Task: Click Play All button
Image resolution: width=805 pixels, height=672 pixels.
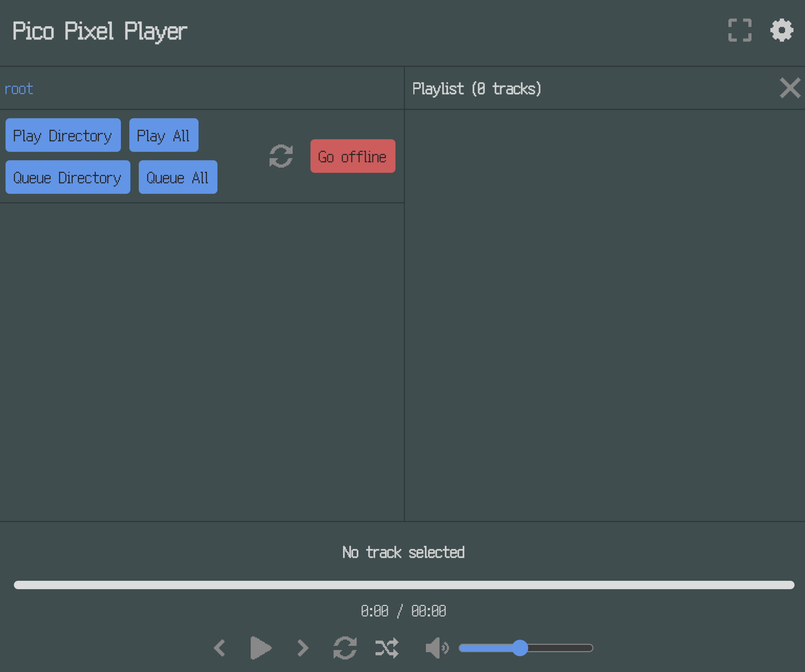Action: pyautogui.click(x=164, y=135)
